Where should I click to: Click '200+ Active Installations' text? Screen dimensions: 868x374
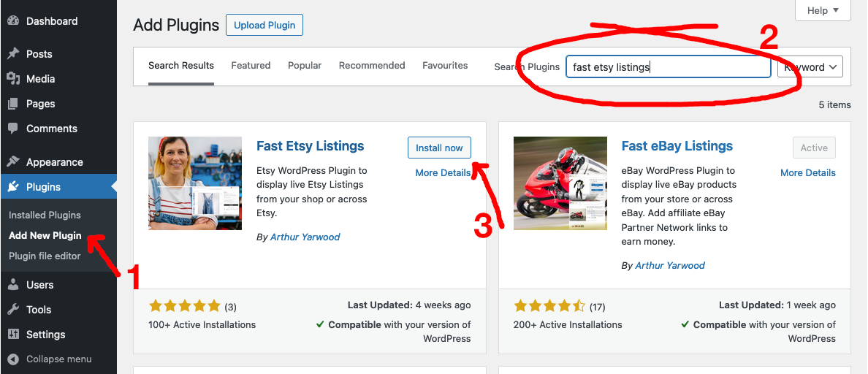click(568, 325)
